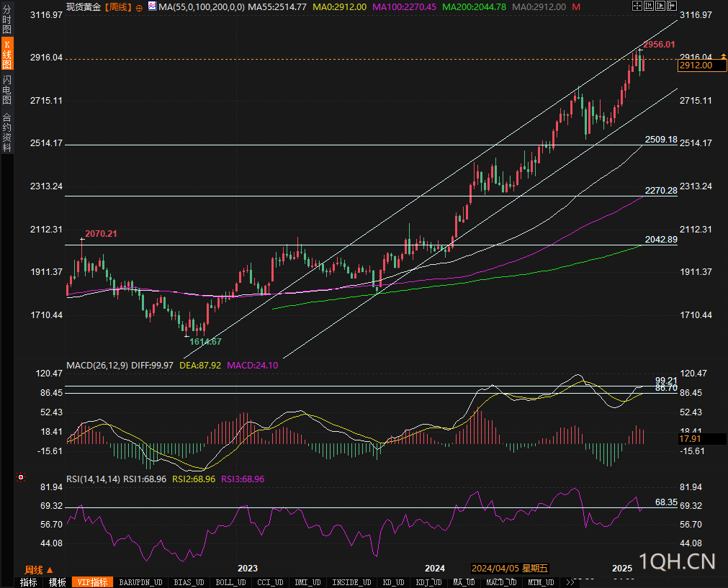Click the crosshair icon beside 周线 title
This screenshot has height=588, width=728.
coord(139,6)
